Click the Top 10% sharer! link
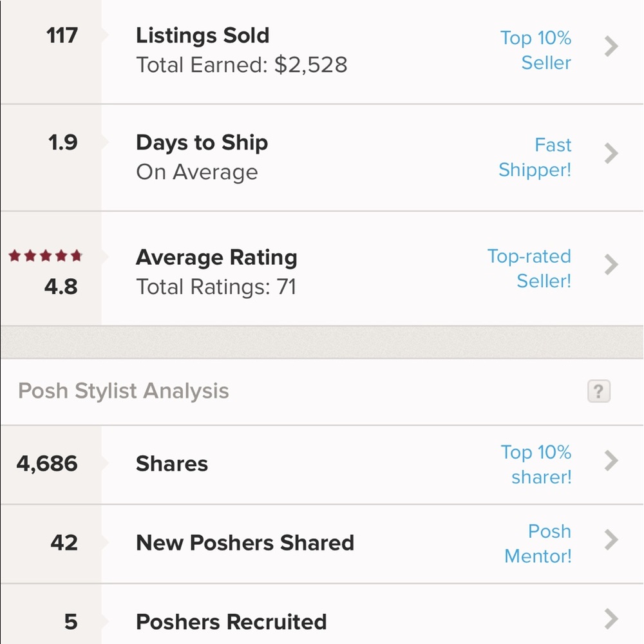The height and width of the screenshot is (644, 644). click(x=536, y=464)
